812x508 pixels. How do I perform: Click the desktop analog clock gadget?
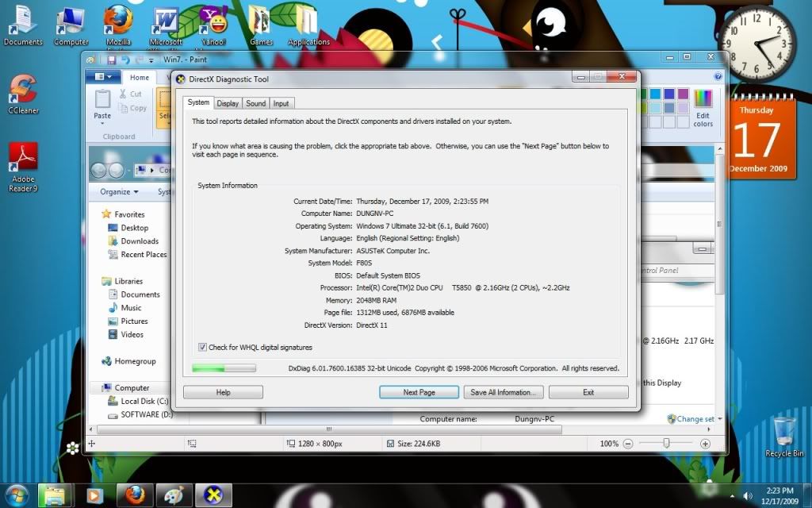point(757,43)
